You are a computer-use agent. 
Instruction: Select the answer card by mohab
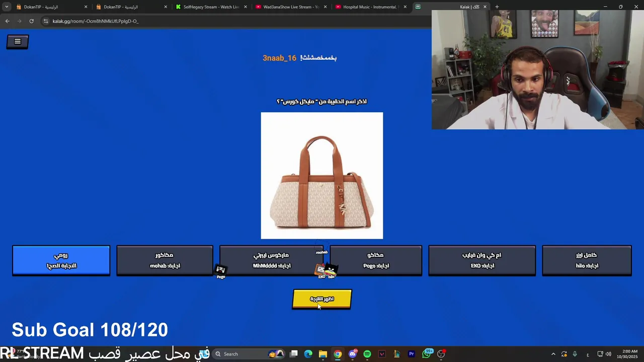pos(165,260)
